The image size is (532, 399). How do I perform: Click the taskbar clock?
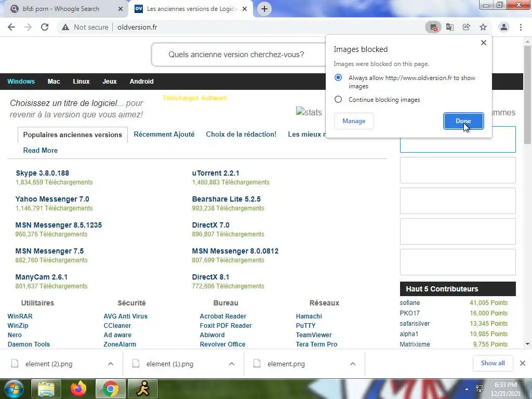click(x=506, y=389)
